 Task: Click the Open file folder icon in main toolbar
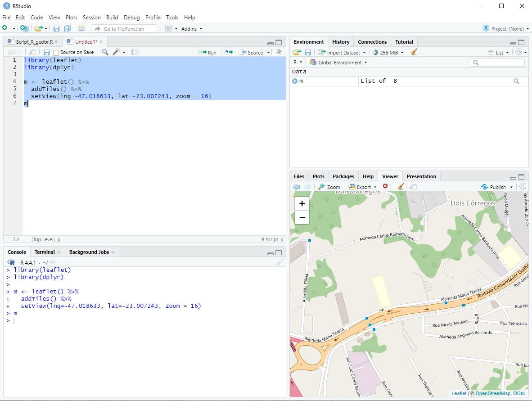[x=38, y=28]
